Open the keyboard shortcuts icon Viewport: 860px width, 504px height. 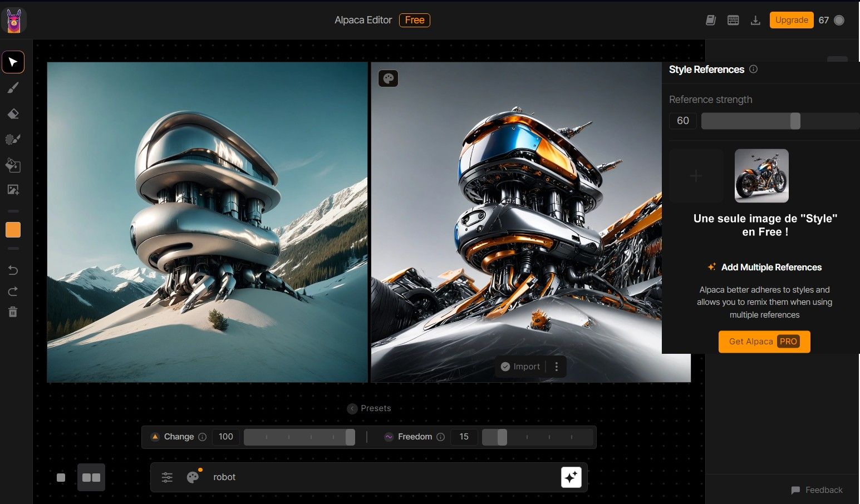tap(733, 20)
